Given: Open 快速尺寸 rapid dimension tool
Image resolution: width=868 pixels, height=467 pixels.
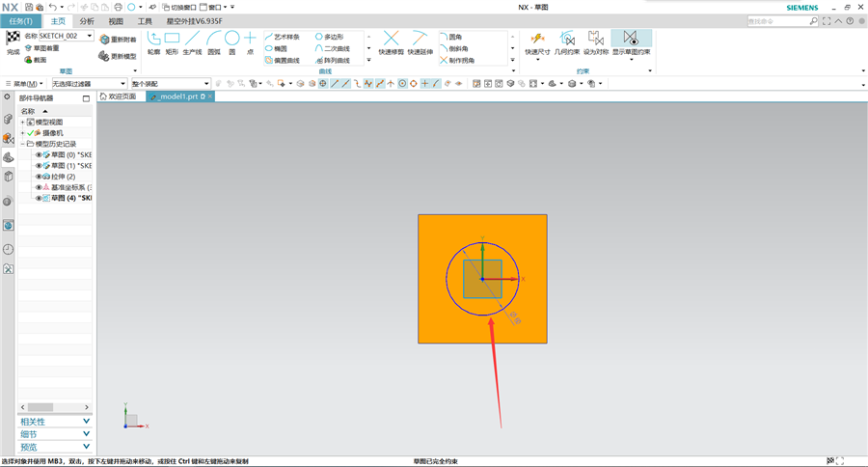Looking at the screenshot, I should (537, 42).
